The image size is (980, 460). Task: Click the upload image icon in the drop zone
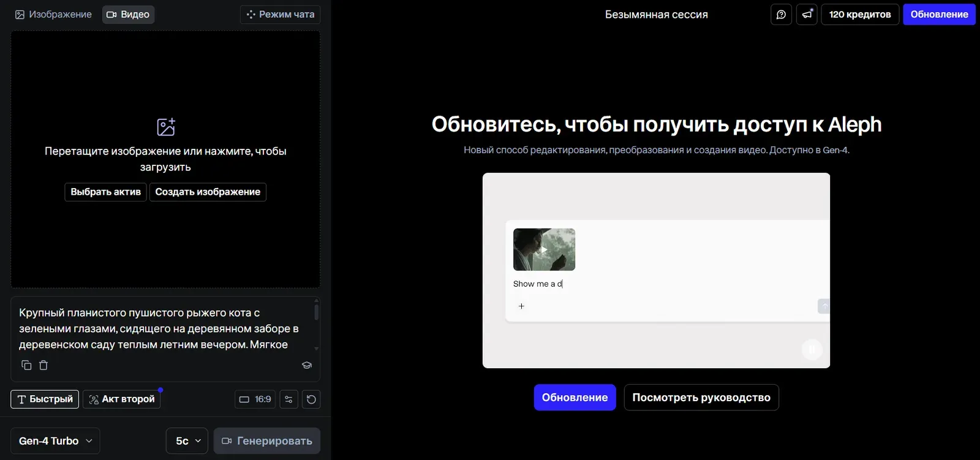coord(166,127)
